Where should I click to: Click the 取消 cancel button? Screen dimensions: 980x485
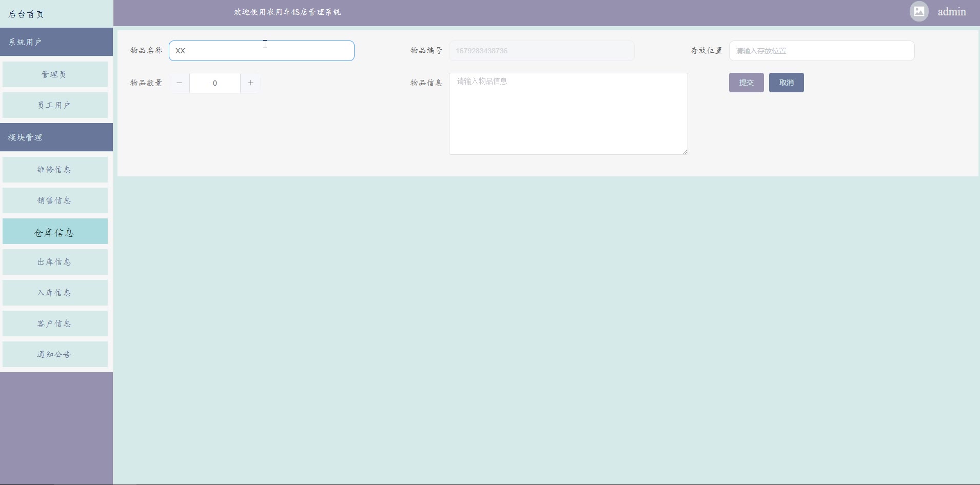786,83
